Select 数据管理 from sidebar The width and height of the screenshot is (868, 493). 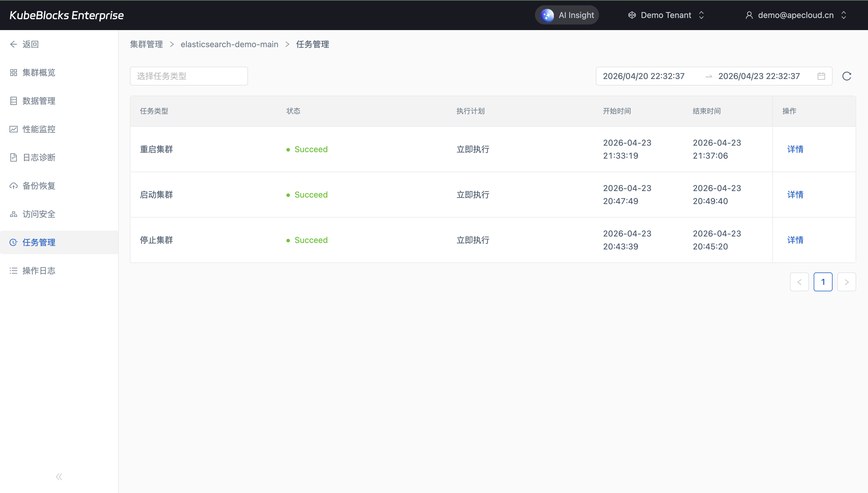[39, 101]
